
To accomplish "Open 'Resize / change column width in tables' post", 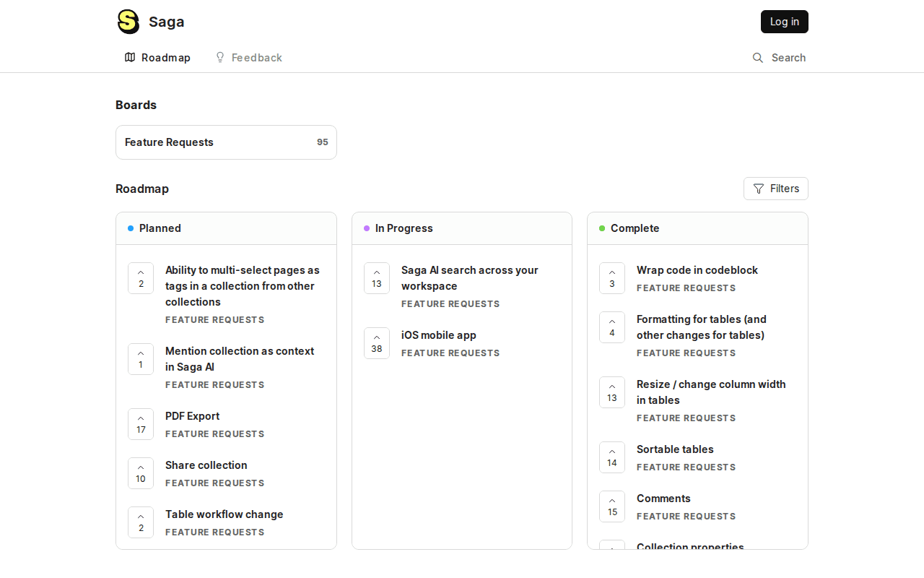I will pos(711,392).
